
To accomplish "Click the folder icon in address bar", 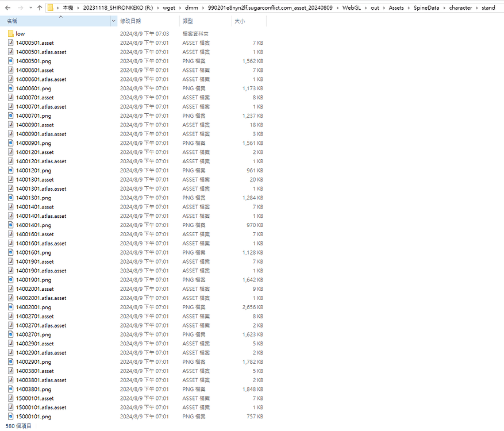I will coord(51,8).
